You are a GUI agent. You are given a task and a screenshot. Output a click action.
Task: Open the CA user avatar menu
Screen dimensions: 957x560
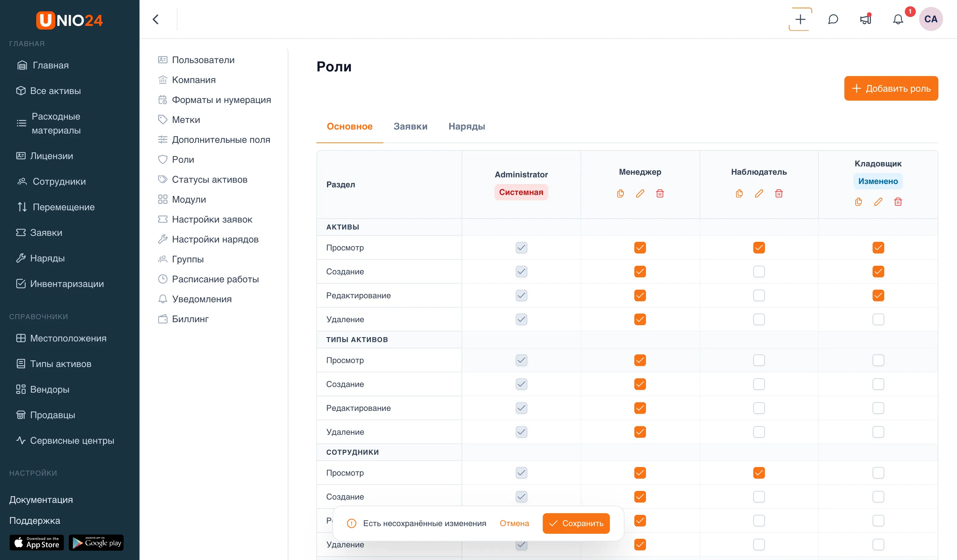pos(931,19)
